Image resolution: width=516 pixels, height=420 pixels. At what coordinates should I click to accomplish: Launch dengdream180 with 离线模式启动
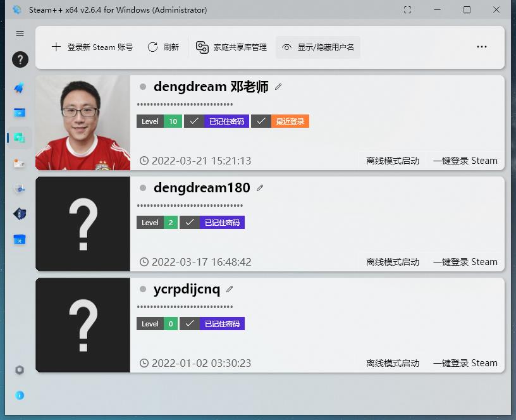[x=393, y=261]
